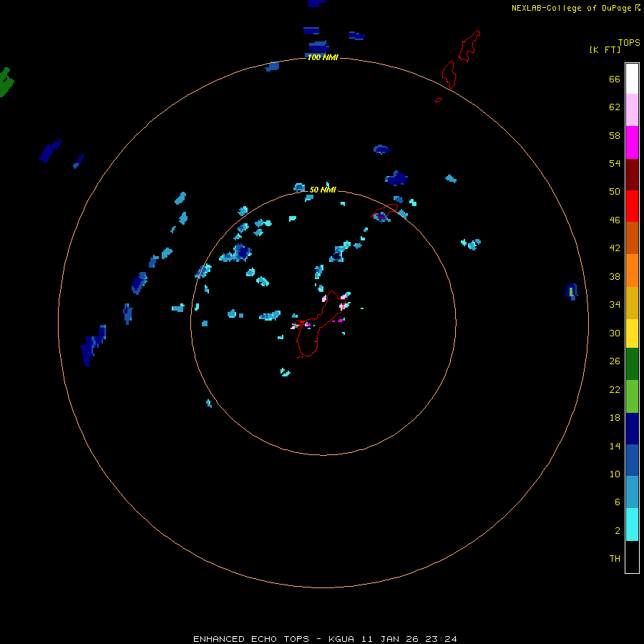
Task: Click the bright red 50 kft swatch
Action: (632, 206)
